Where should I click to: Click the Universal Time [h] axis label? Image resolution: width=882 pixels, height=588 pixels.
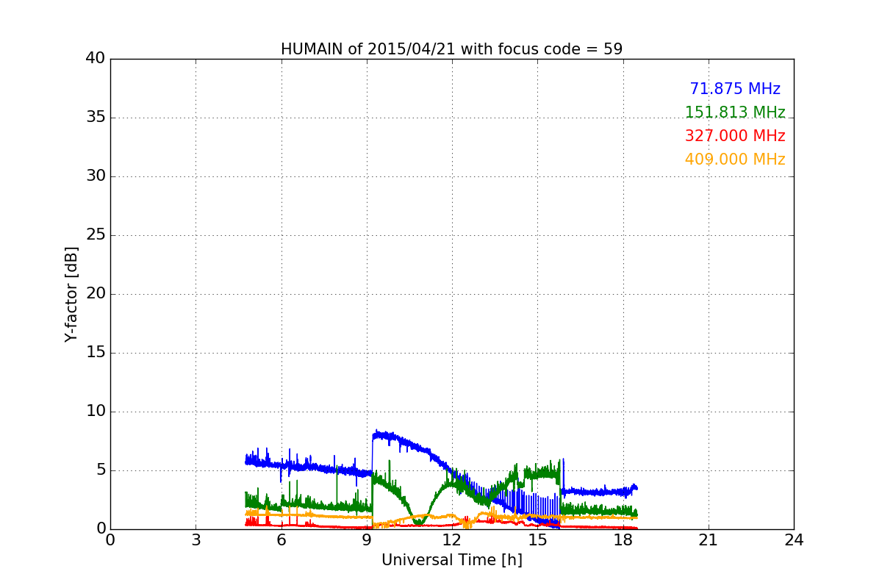[x=452, y=560]
